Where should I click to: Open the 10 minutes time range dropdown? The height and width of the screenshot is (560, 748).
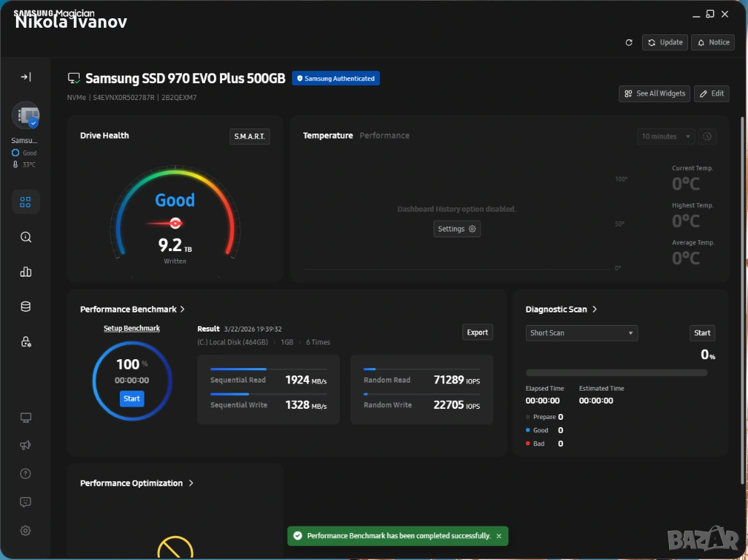point(665,137)
